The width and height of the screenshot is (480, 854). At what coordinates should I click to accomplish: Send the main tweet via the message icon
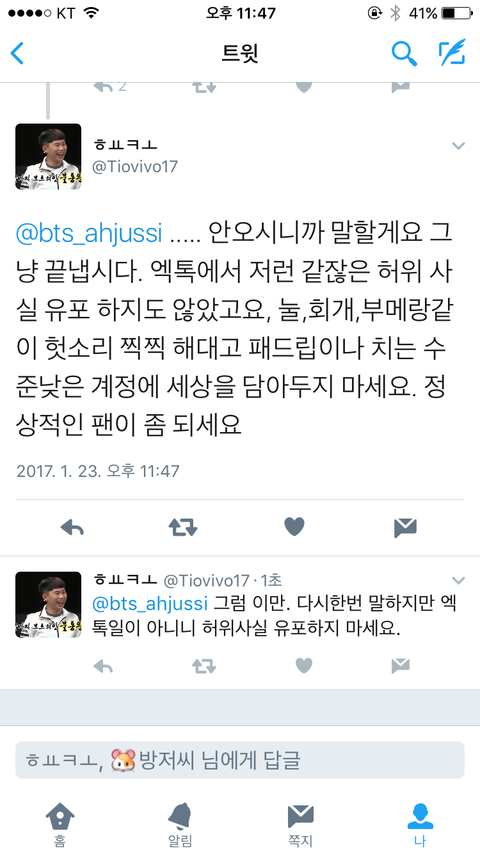pos(405,527)
